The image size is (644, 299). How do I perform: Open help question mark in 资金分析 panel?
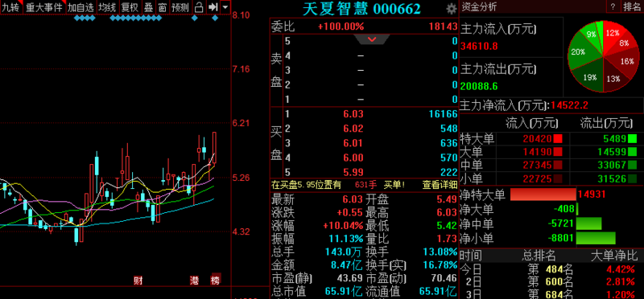[613, 7]
